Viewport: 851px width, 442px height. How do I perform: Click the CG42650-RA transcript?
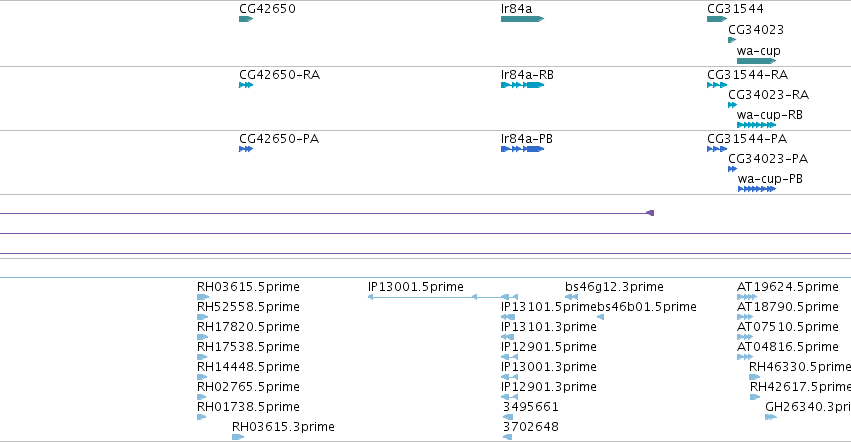pyautogui.click(x=246, y=85)
